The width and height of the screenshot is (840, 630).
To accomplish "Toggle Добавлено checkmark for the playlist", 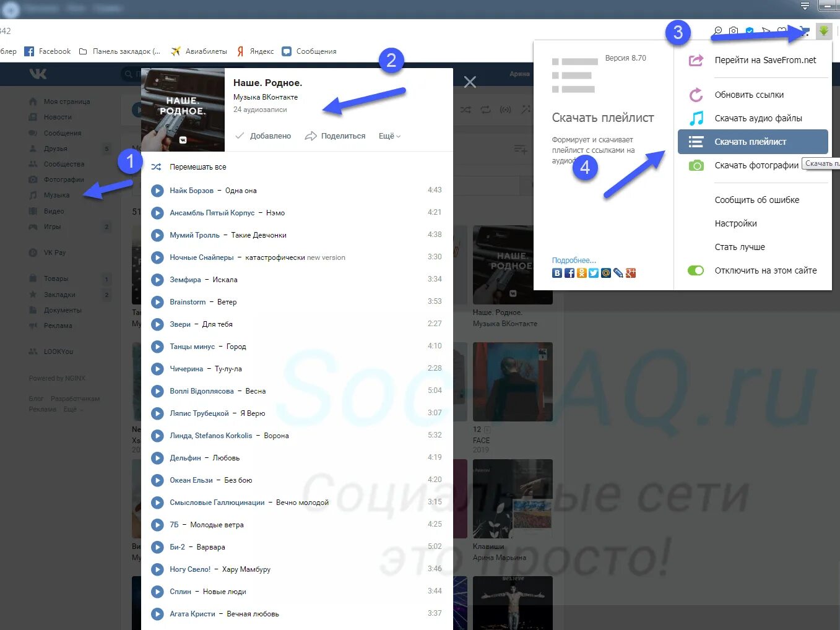I will pos(263,136).
